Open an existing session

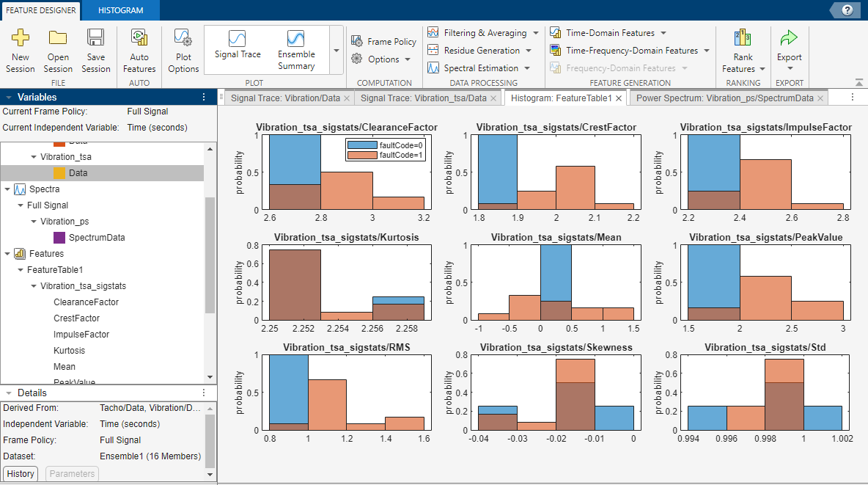(x=58, y=49)
